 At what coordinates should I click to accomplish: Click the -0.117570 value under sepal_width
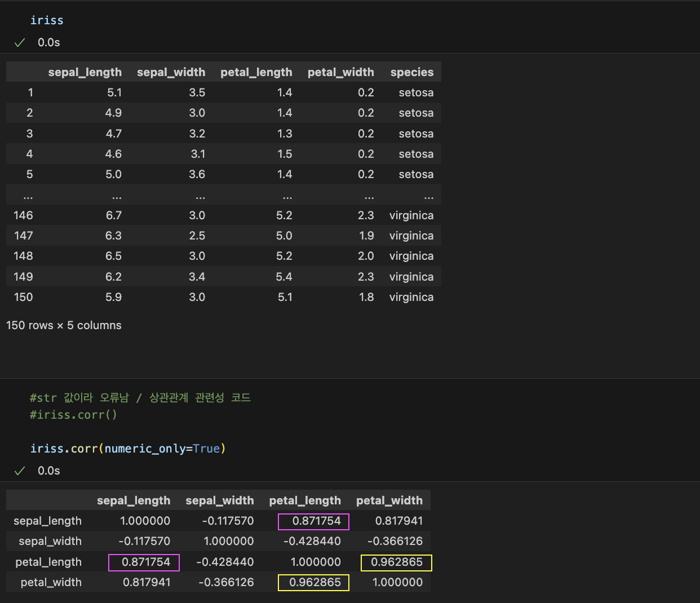228,521
